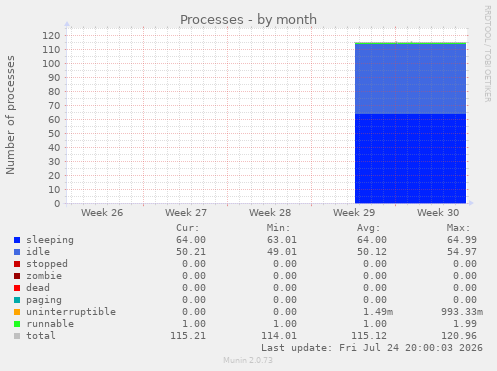The height and width of the screenshot is (371, 497).
Task: Click the uninterruptible legend color swatch
Action: [x=17, y=312]
